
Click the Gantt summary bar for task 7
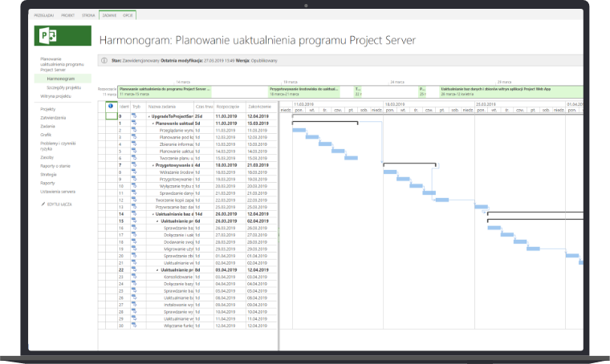tap(409, 164)
